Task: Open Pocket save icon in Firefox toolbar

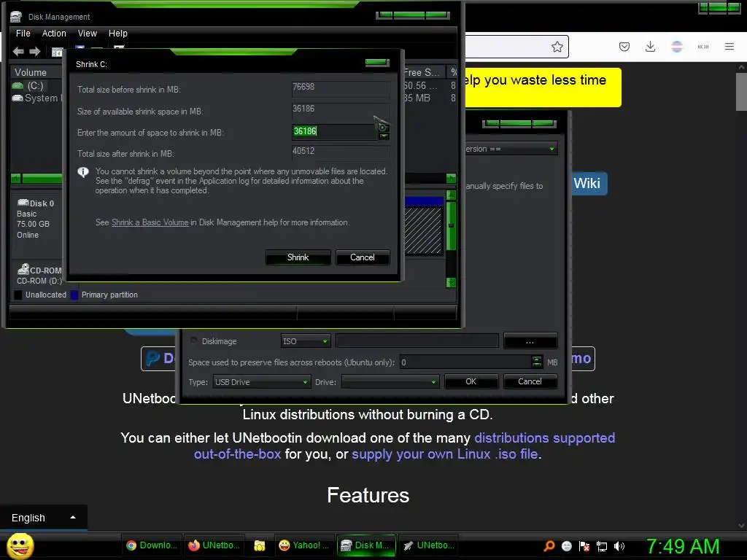Action: coord(624,47)
